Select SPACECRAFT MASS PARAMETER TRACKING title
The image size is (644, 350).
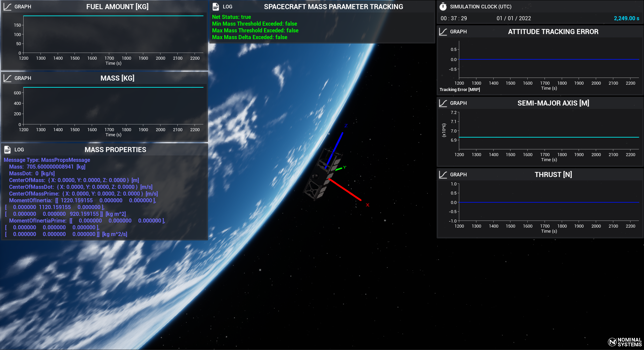click(x=333, y=7)
